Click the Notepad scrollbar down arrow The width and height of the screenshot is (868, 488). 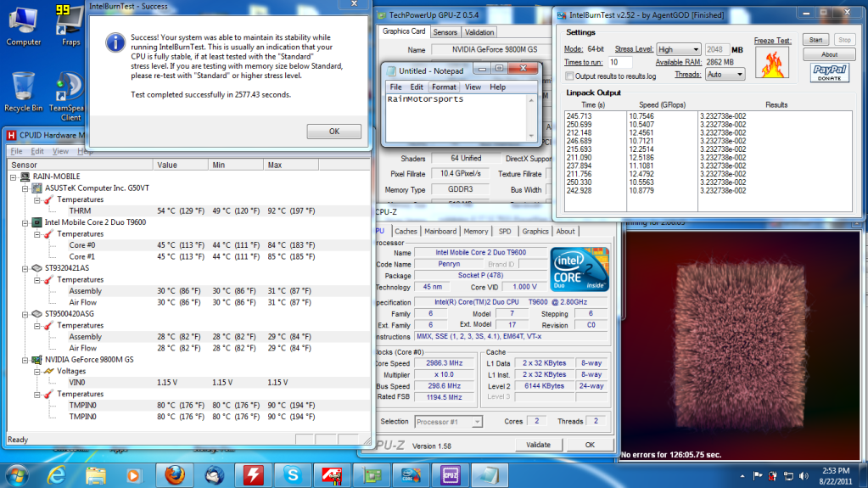pos(531,136)
